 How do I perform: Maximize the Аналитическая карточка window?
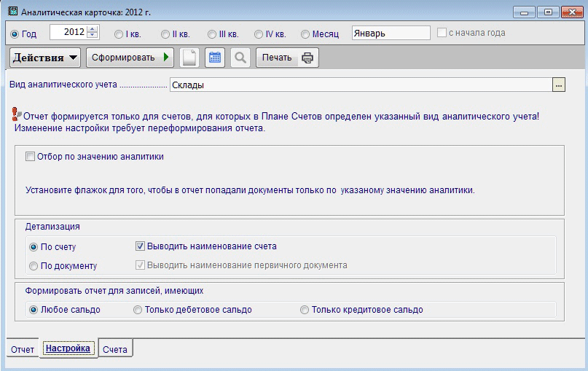pos(548,12)
